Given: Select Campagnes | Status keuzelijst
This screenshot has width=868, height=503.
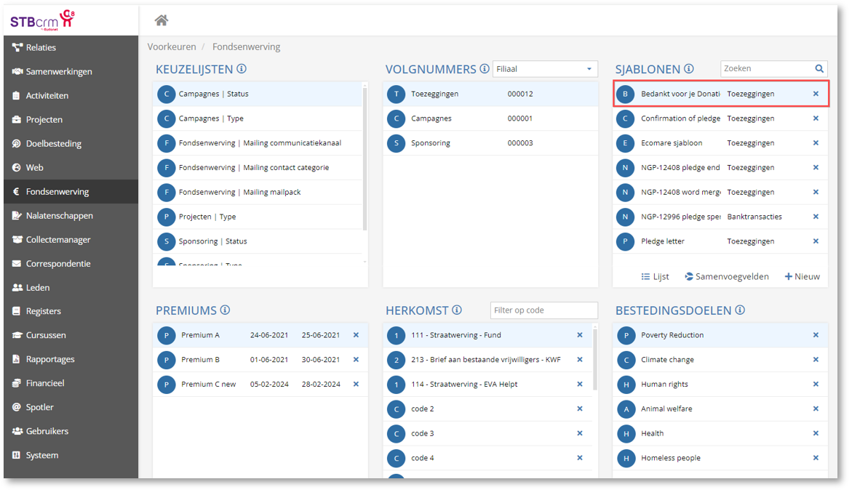Looking at the screenshot, I should tap(258, 94).
